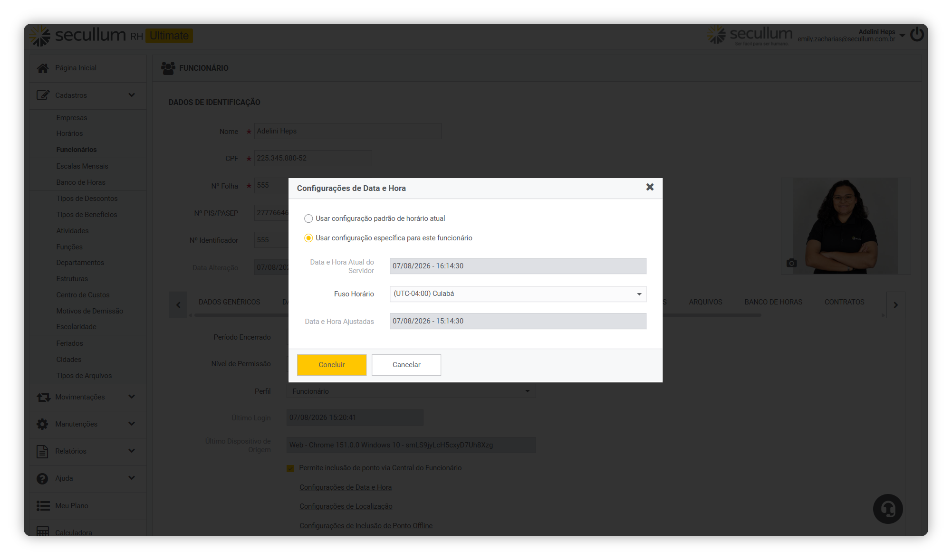This screenshot has height=560, width=952.
Task: Open Tipos de Benefícios in the sidebar
Action: pos(87,215)
